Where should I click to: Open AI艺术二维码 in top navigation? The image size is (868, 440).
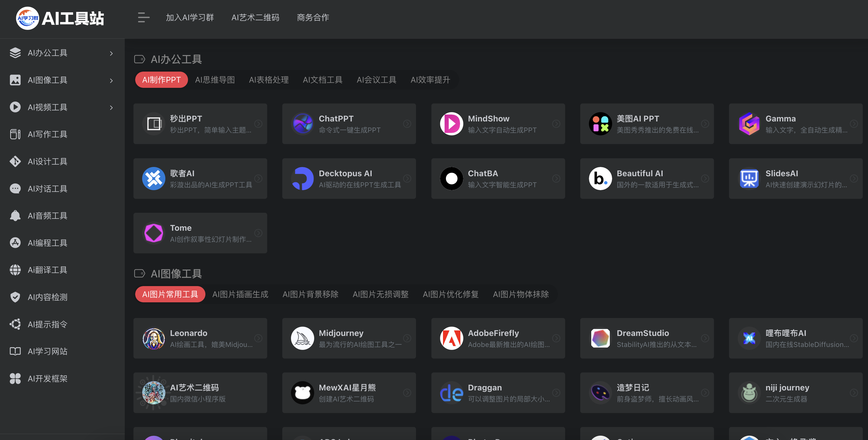[x=255, y=17]
